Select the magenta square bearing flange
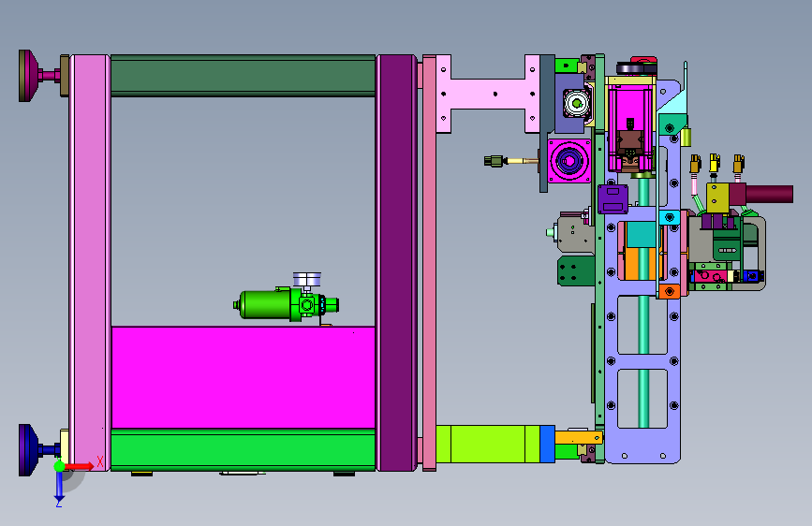This screenshot has height=526, width=812. point(569,161)
